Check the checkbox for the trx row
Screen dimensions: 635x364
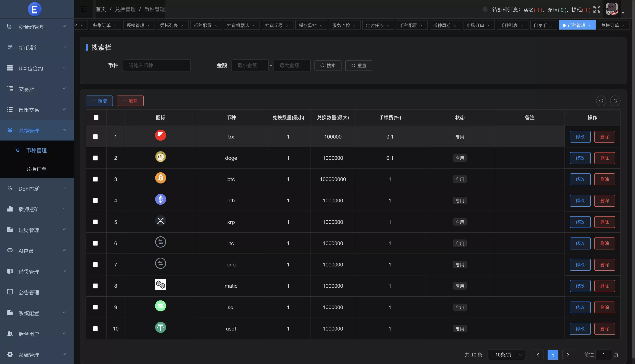[x=95, y=137]
